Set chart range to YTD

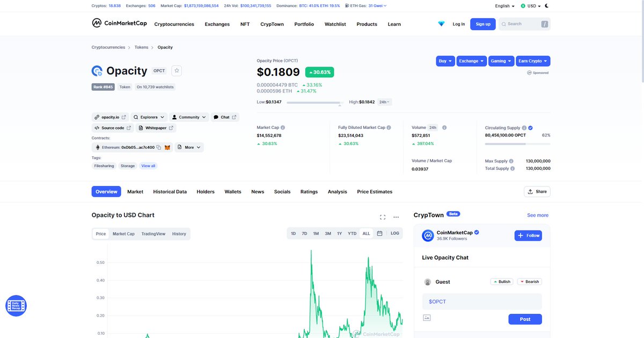tap(352, 234)
